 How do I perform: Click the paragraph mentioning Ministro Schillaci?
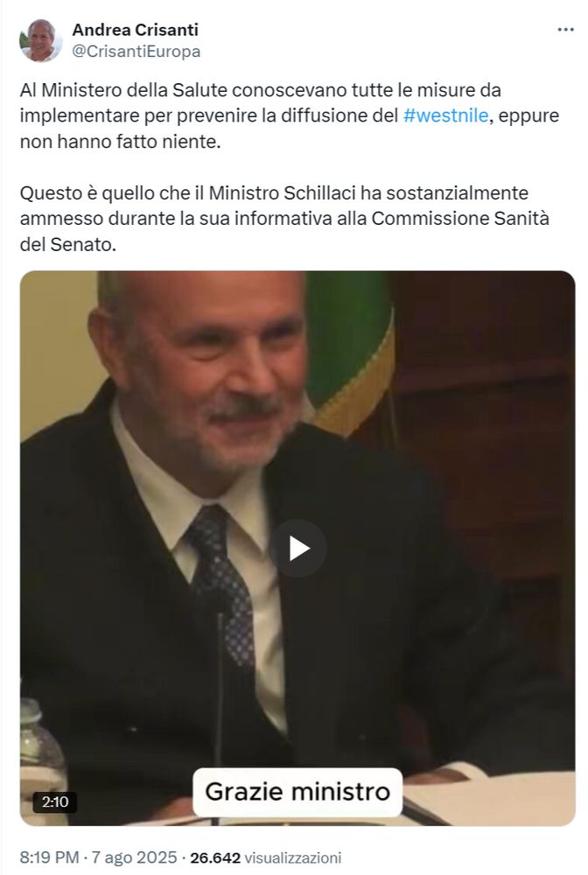click(x=284, y=218)
